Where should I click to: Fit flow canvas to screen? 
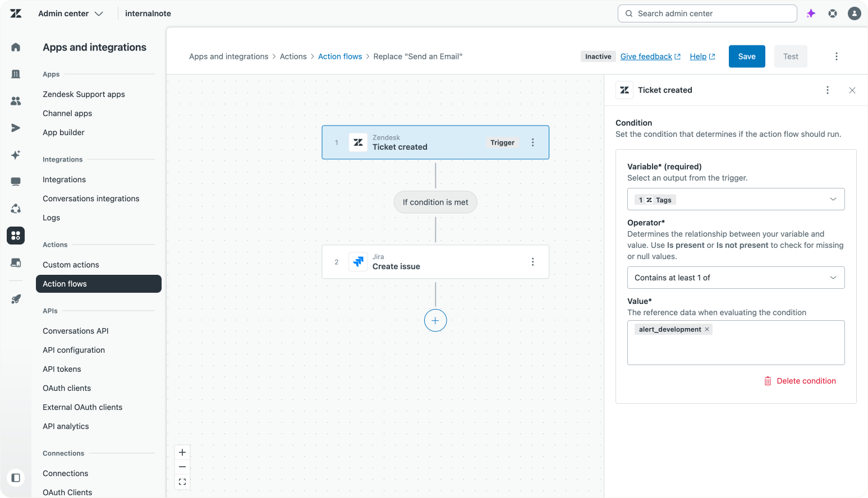182,482
